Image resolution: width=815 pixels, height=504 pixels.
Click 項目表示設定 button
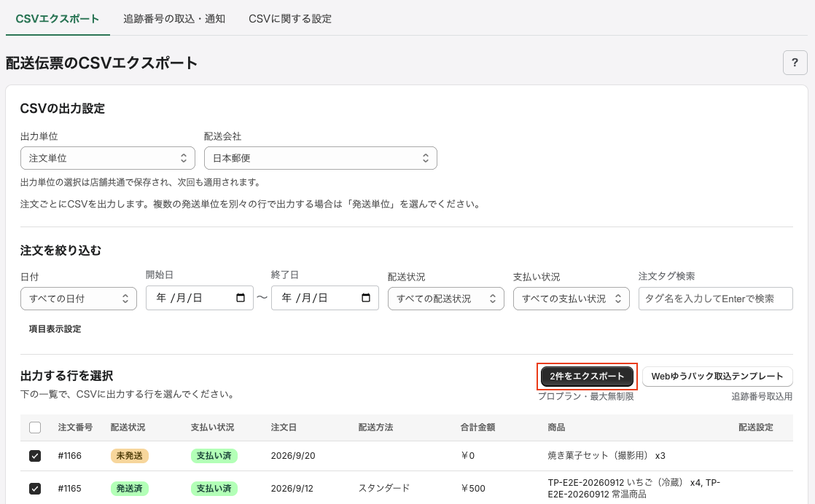(55, 328)
